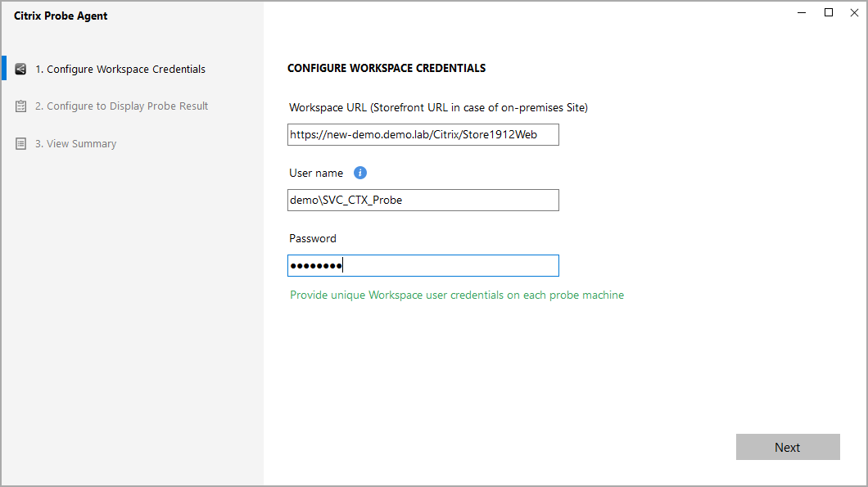This screenshot has height=487, width=868.
Task: Click into the User name text box
Action: click(x=423, y=200)
